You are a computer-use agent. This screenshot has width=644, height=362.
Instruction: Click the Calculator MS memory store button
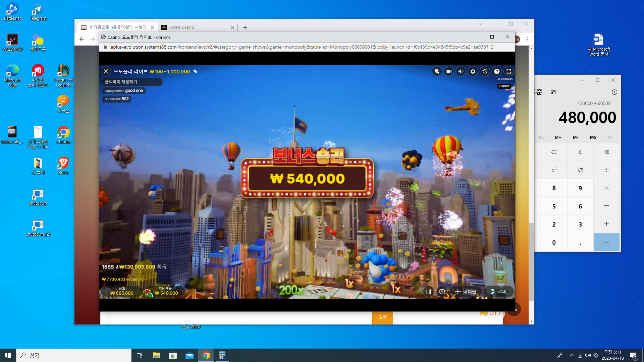[x=593, y=137]
